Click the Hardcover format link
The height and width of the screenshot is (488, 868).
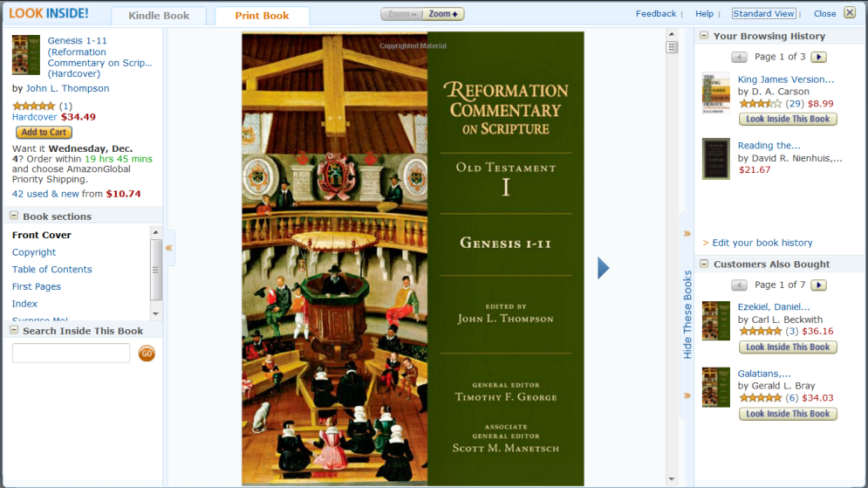34,117
